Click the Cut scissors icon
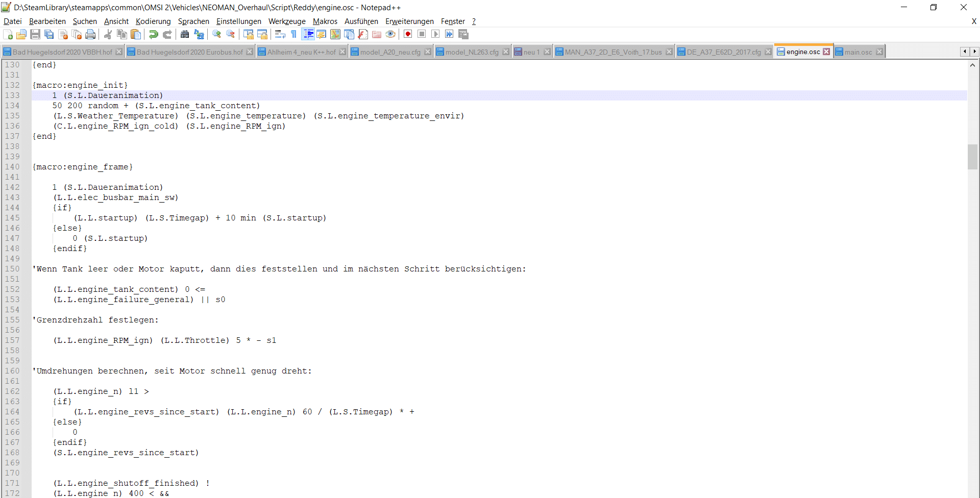This screenshot has width=980, height=498. [x=108, y=34]
